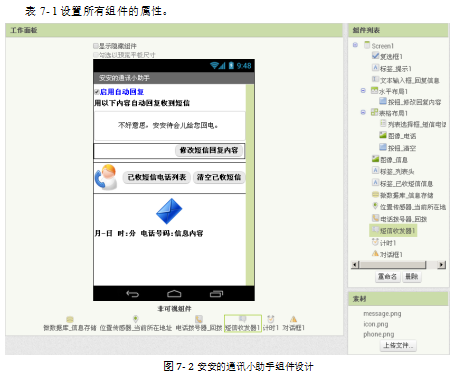
Task: Select the 按钮_清空 button icon in tree
Action: (x=383, y=147)
